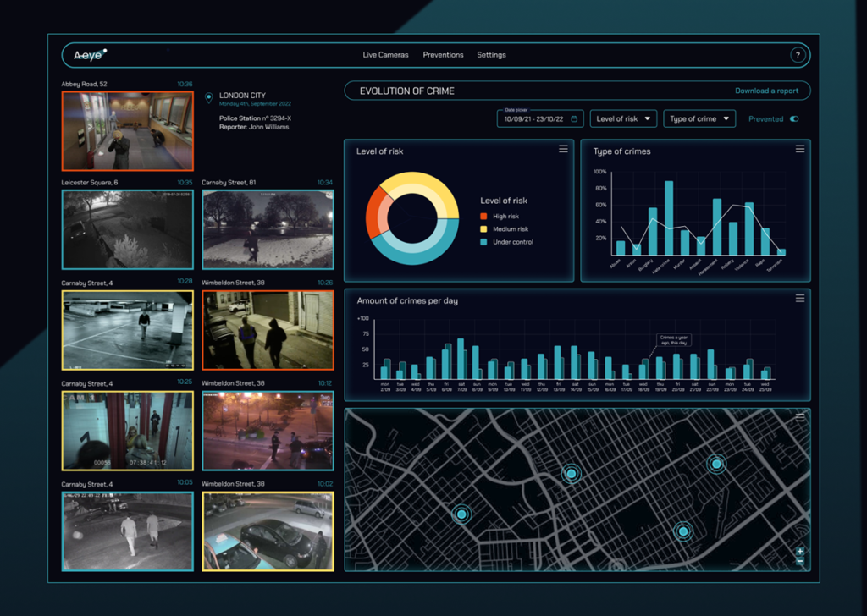Click 'Police Station nº 3294-X' text
Viewport: 867px width, 616px height.
coord(255,118)
